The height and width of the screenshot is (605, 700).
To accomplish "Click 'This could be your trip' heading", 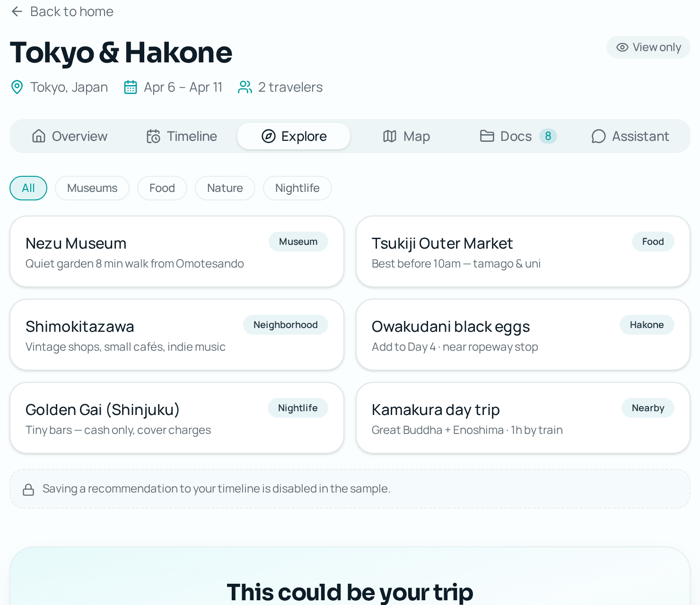I will 350,592.
